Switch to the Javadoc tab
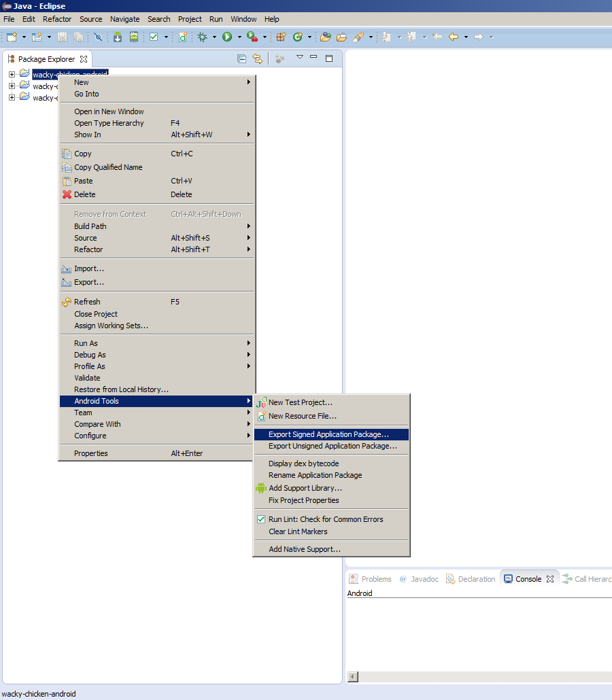The width and height of the screenshot is (612, 700). (x=419, y=579)
